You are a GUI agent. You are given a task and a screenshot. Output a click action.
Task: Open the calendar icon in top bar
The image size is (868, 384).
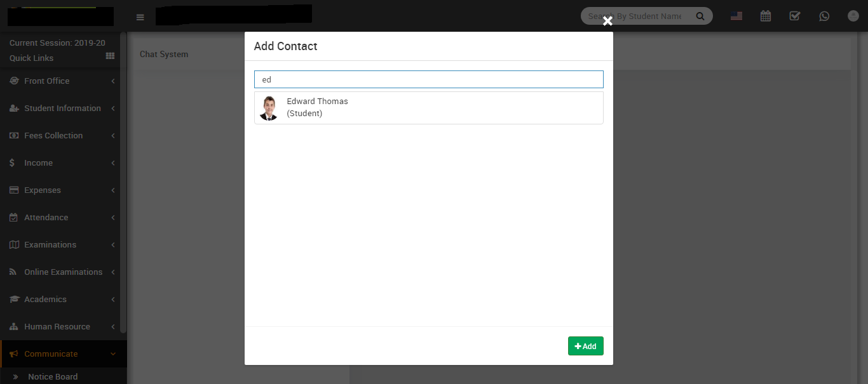click(766, 17)
